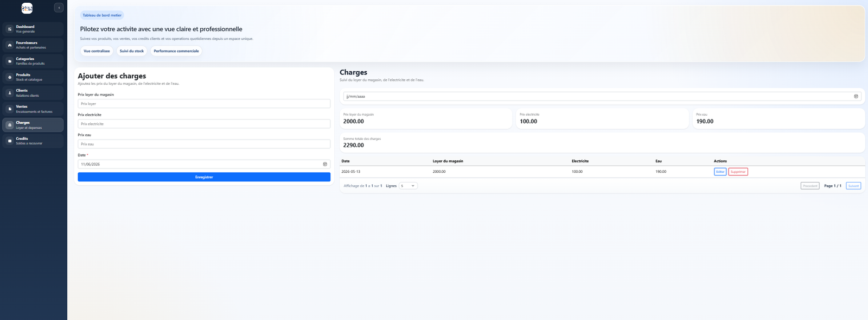Click the total value 2290.00

[x=354, y=146]
